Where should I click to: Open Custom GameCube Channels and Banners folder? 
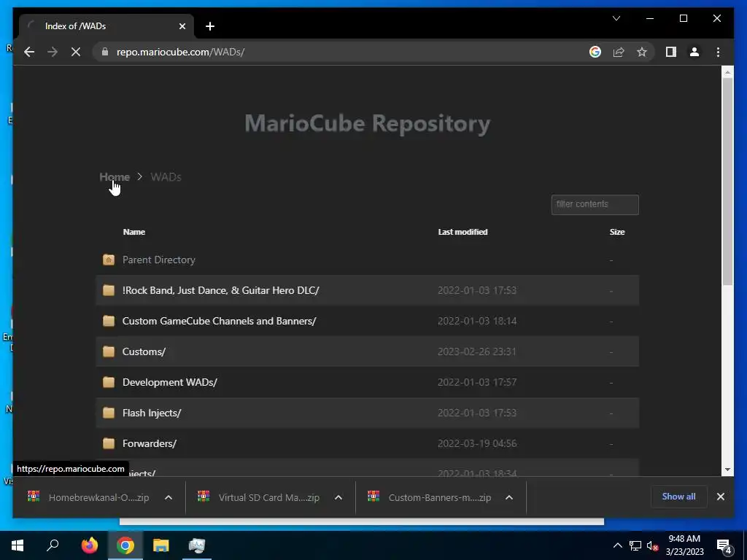tap(219, 321)
